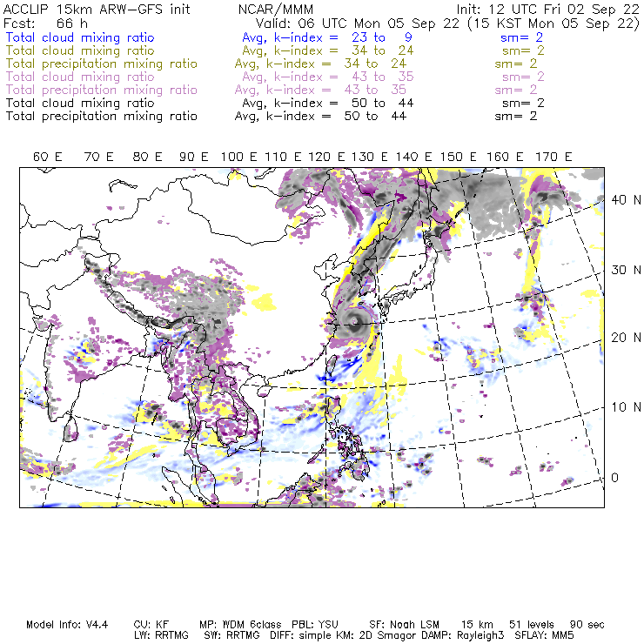
Task: Click the '40 N' latitude label
Action: tap(626, 200)
